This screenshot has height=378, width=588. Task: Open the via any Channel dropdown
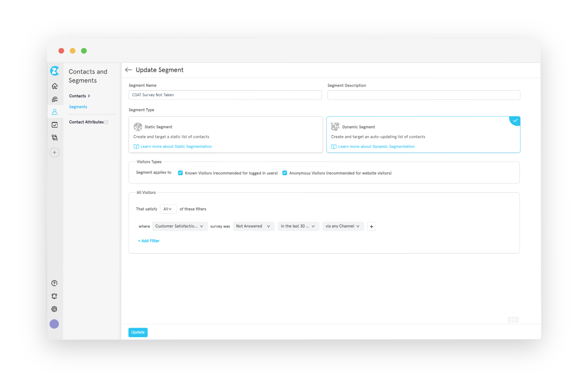(x=343, y=226)
